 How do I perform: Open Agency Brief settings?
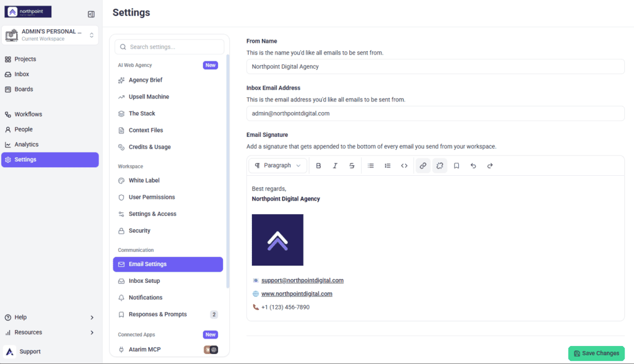(168, 80)
